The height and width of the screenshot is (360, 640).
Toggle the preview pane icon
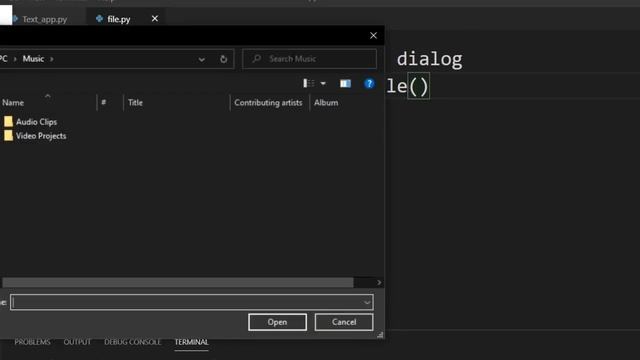(345, 84)
